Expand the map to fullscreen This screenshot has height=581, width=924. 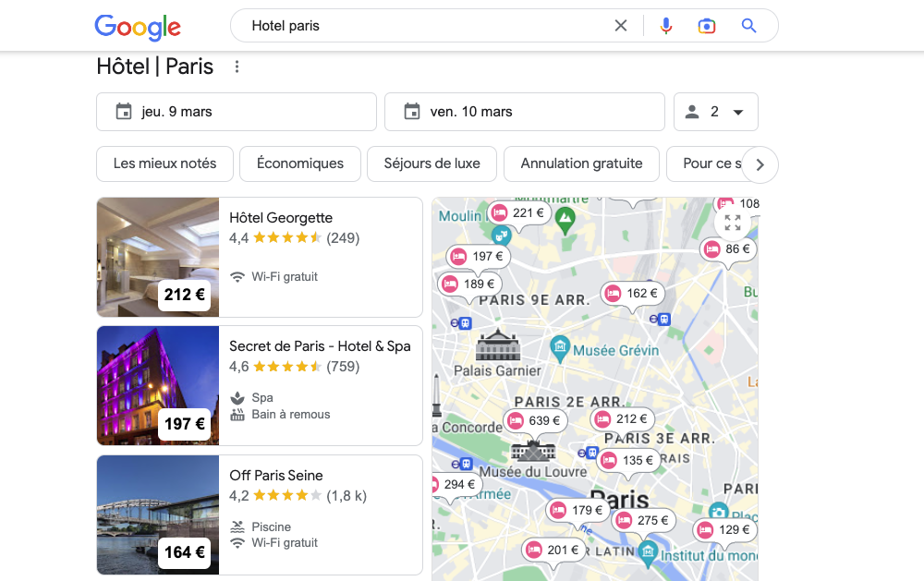tap(733, 222)
